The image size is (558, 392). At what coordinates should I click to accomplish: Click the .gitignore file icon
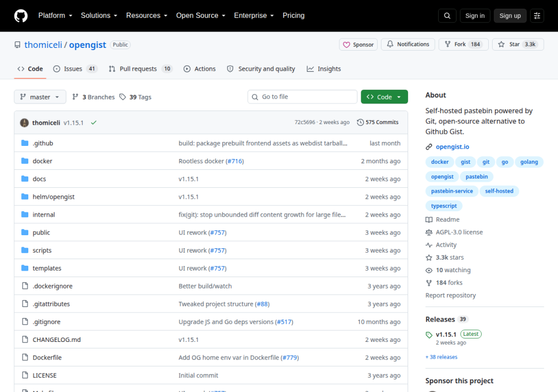(25, 322)
